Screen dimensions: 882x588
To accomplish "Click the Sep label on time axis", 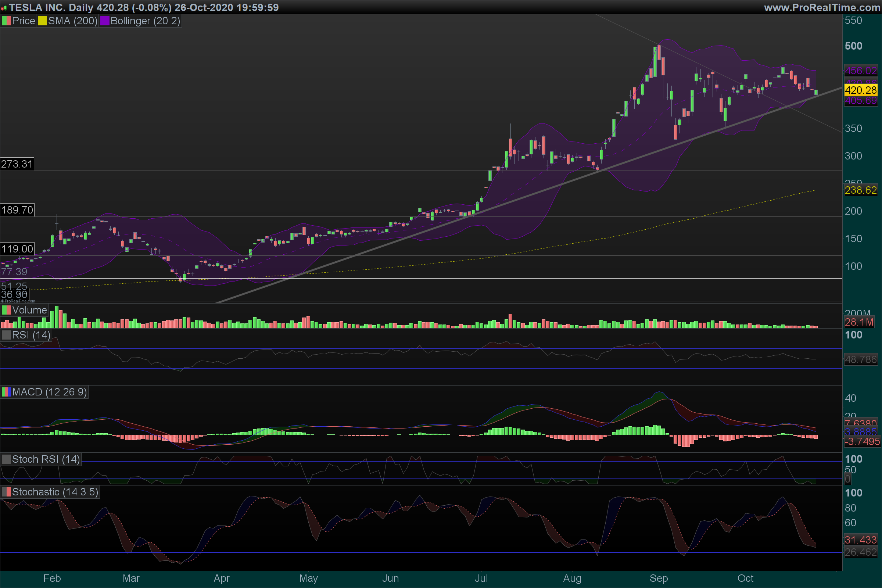I will point(659,578).
